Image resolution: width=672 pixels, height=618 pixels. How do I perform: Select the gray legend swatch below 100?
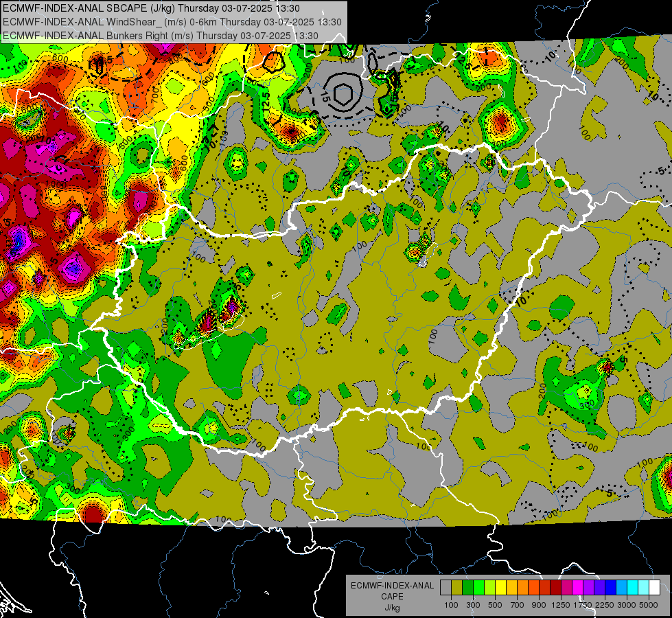coord(445,588)
